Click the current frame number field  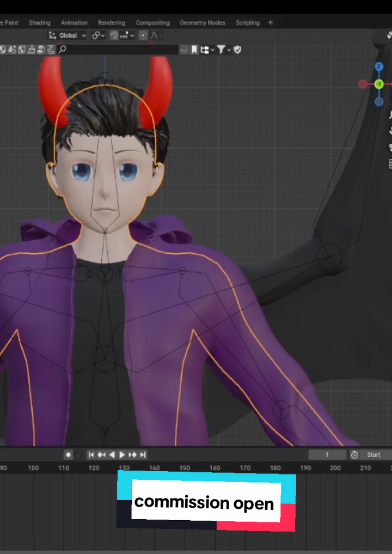[x=327, y=455]
